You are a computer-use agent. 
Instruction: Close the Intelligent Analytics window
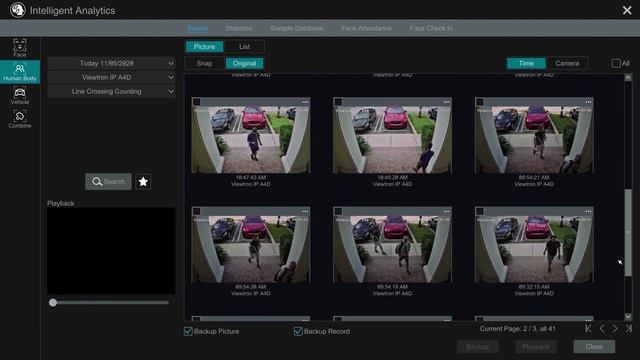tap(627, 10)
